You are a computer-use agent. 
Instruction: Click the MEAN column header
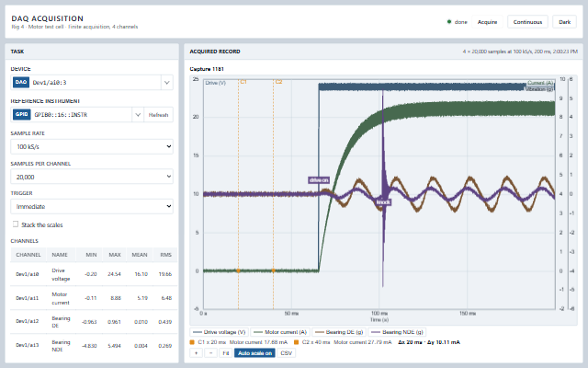coord(140,255)
